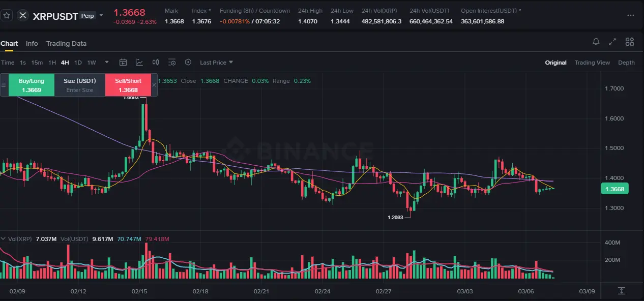This screenshot has width=644, height=301.
Task: Click the current price tag 1.3668 on axis
Action: click(615, 189)
